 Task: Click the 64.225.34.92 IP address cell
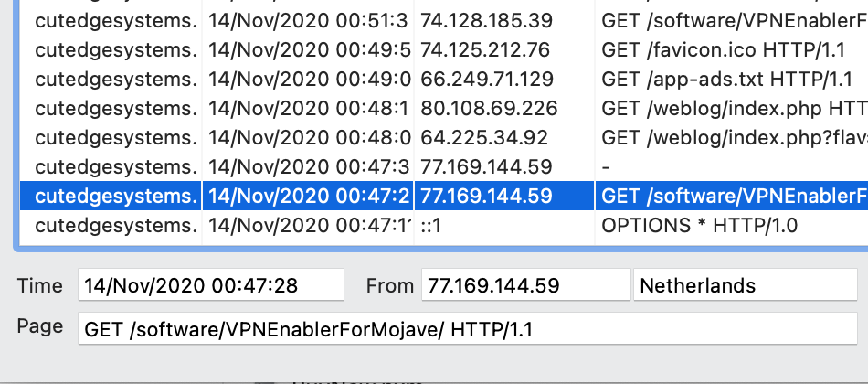click(485, 138)
